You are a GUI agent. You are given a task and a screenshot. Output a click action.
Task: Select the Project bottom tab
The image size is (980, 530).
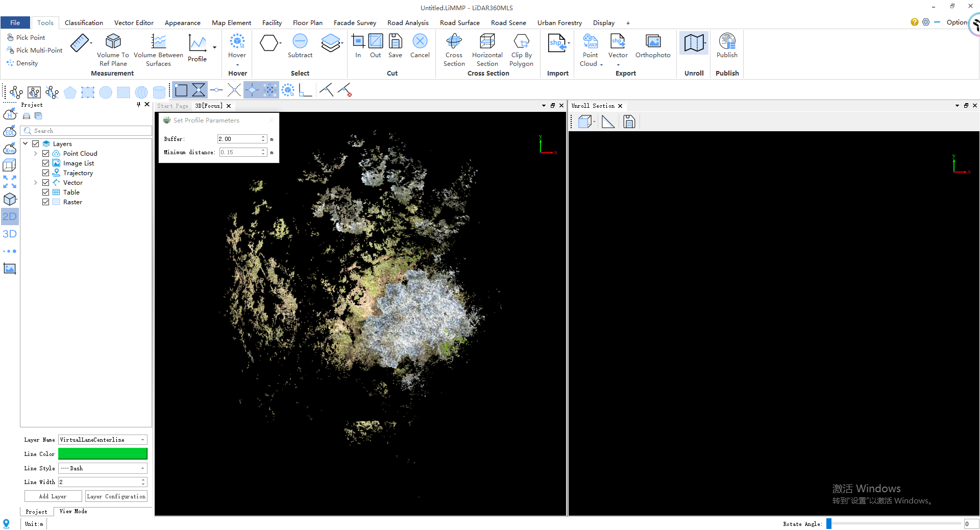(x=36, y=512)
